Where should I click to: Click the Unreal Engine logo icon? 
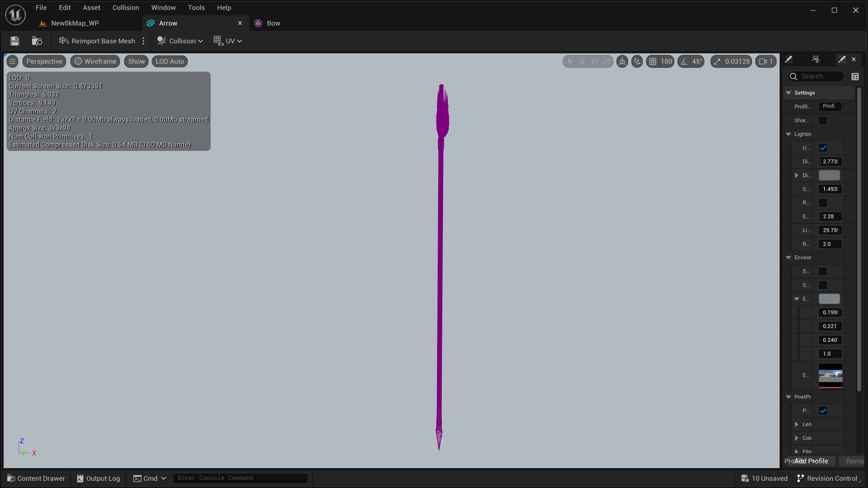point(15,15)
